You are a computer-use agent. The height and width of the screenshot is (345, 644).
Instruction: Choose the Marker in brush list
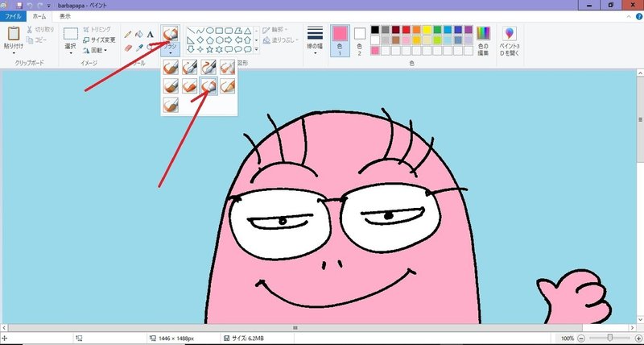(208, 86)
